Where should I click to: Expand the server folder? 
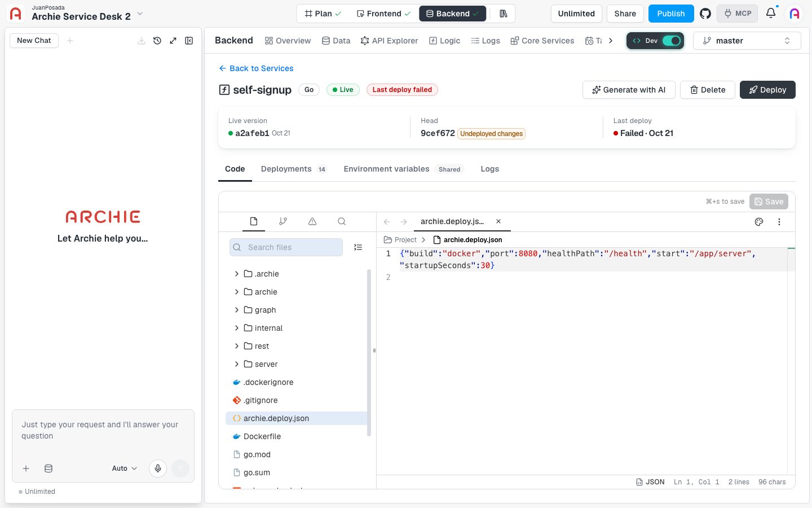236,364
